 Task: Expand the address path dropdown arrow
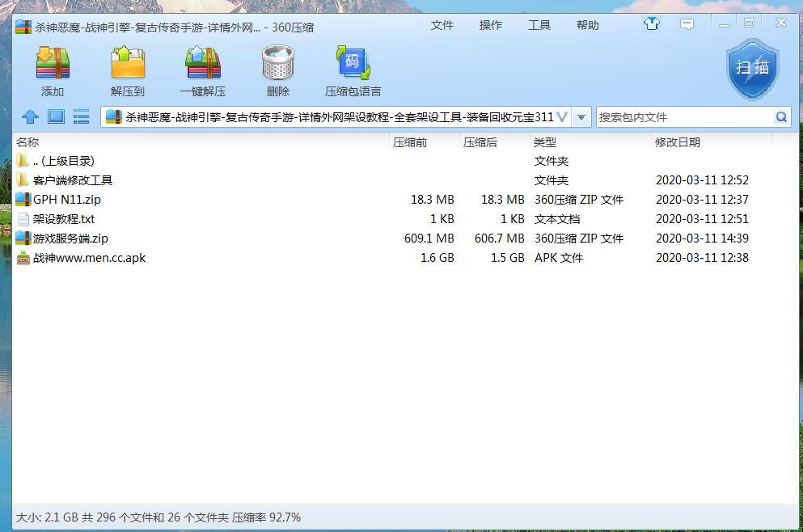point(581,117)
